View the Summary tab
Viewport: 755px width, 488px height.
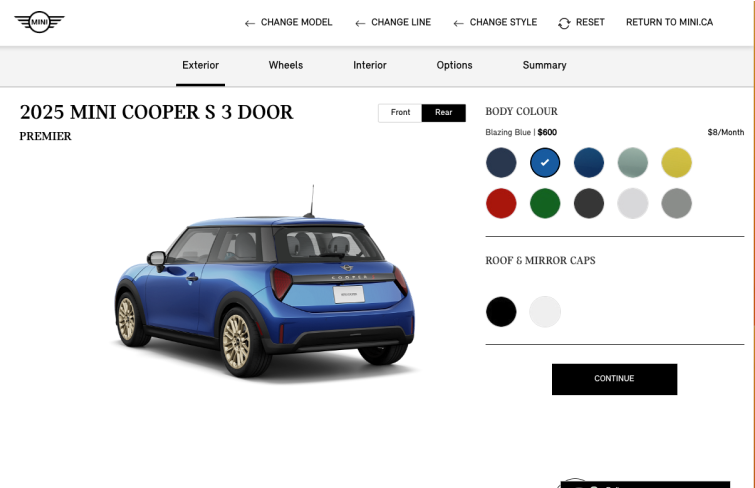click(x=545, y=66)
